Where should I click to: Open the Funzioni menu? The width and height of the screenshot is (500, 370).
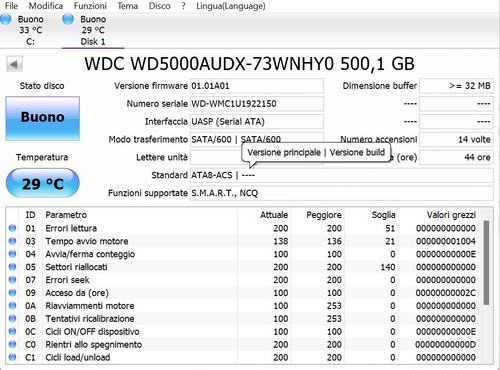pyautogui.click(x=90, y=6)
